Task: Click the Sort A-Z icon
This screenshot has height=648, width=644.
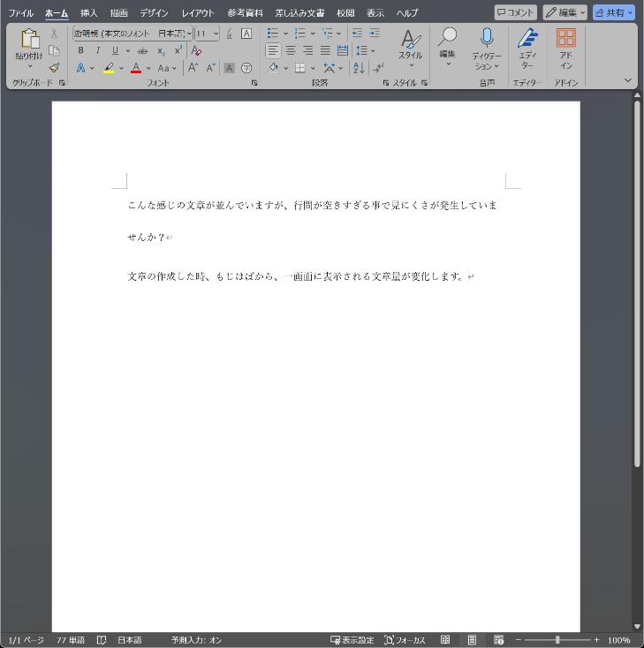Action: click(359, 68)
